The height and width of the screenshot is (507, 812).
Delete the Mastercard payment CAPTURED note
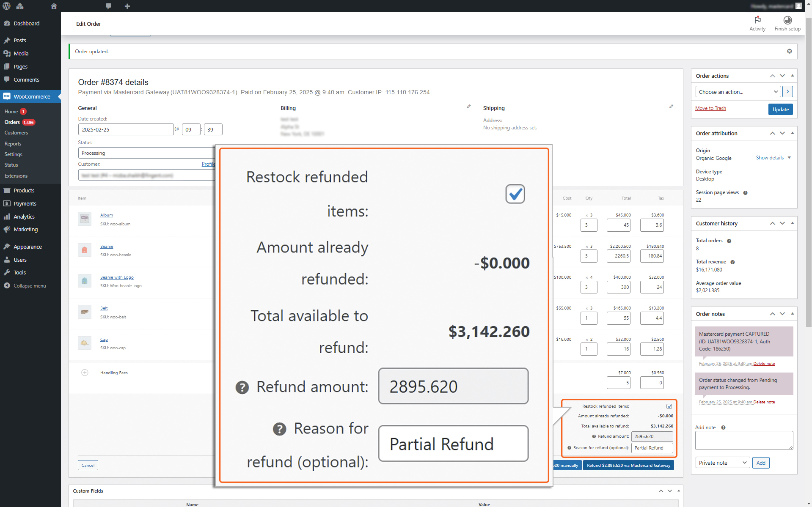click(764, 364)
